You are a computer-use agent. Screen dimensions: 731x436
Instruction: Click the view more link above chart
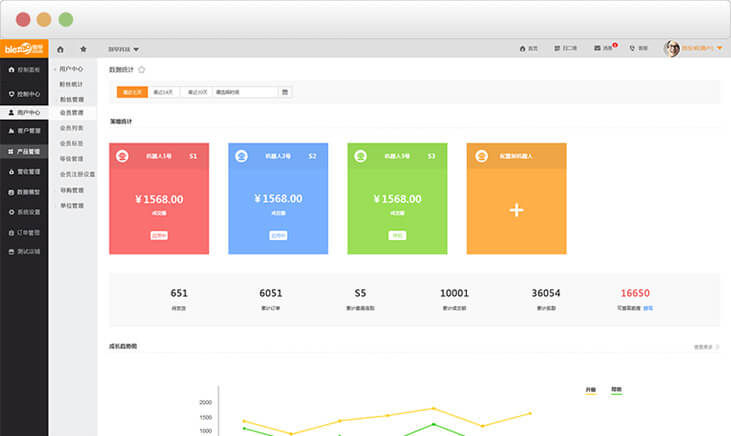tap(706, 347)
